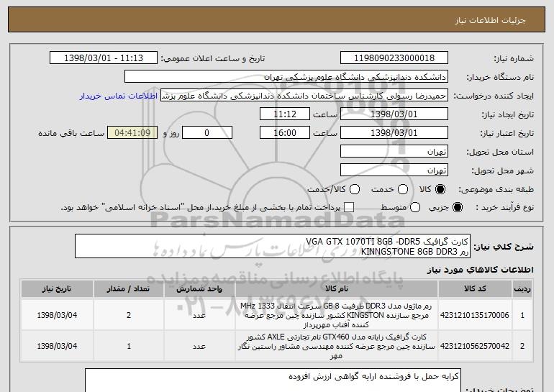Viewport: 554px width, 392px height.
Task: Click the GTX460 graphics card item description
Action: pyautogui.click(x=337, y=346)
